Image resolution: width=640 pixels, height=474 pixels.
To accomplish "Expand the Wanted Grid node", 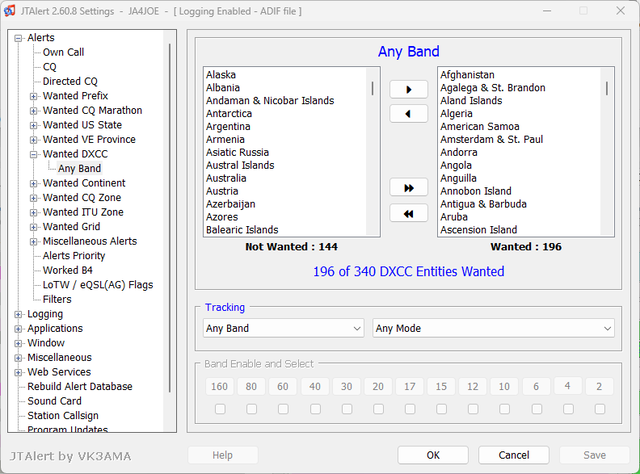I will [x=33, y=227].
